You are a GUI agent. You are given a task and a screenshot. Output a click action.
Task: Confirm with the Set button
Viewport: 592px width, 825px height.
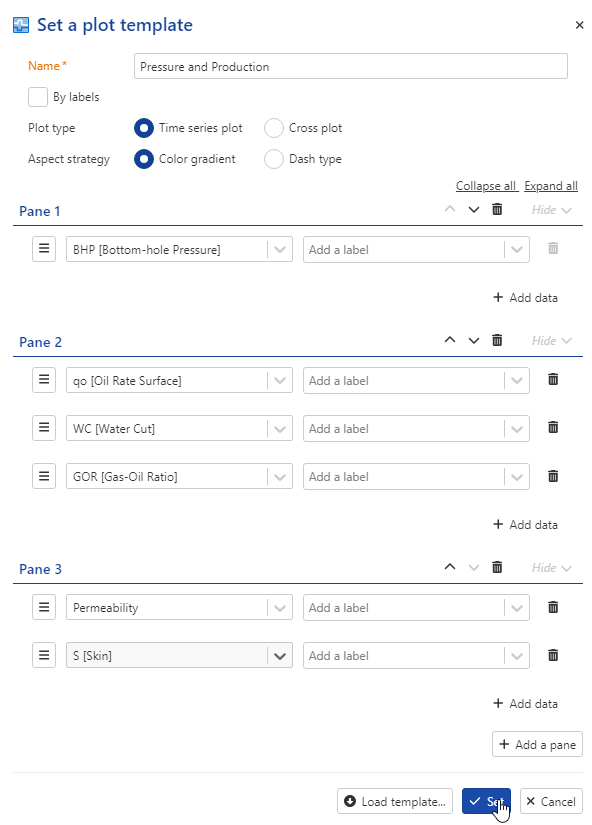tap(486, 801)
